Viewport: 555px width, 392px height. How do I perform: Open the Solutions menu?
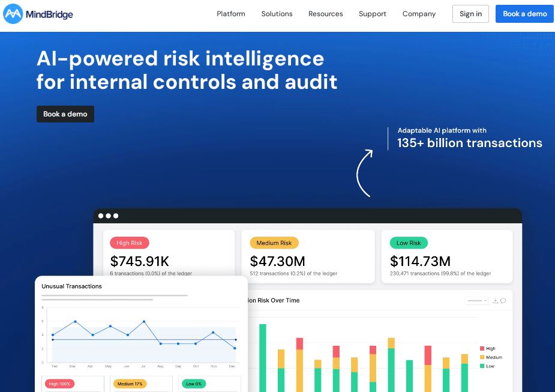pos(277,14)
